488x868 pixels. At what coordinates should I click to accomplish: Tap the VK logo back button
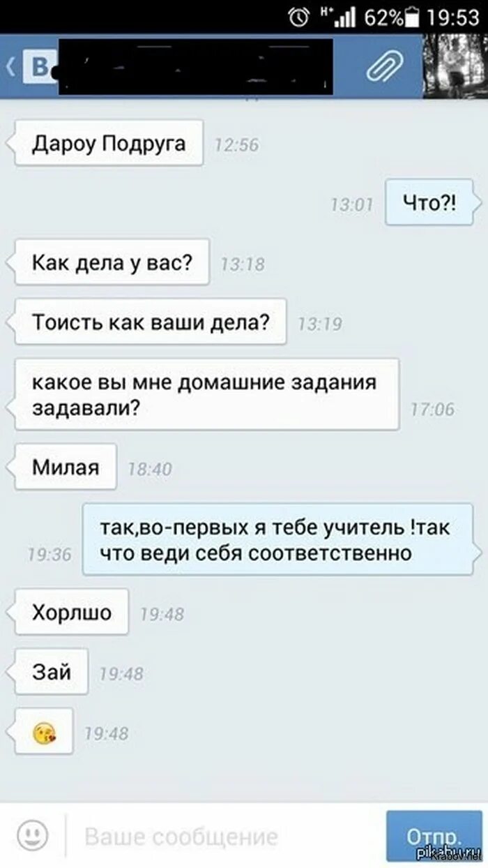40,68
